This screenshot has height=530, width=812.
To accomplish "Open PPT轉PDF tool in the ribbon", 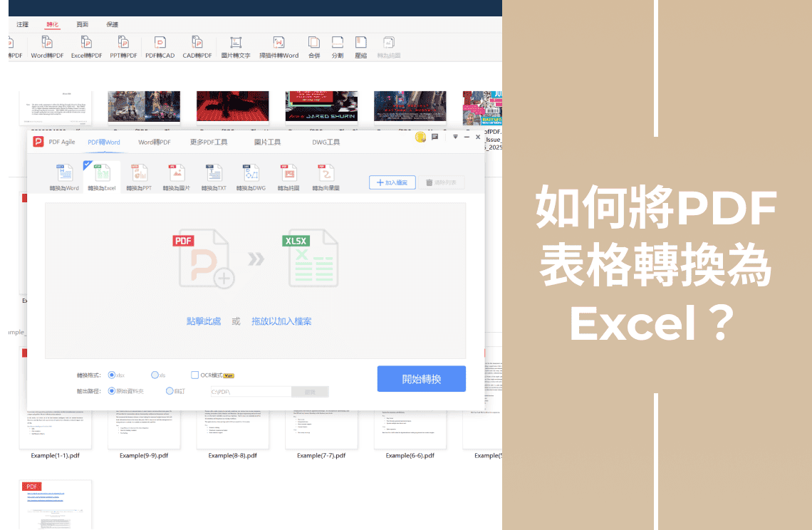I will click(x=123, y=48).
